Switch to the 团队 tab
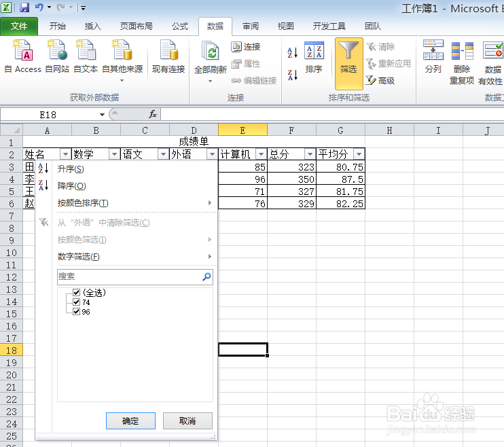The height and width of the screenshot is (447, 504). (373, 26)
